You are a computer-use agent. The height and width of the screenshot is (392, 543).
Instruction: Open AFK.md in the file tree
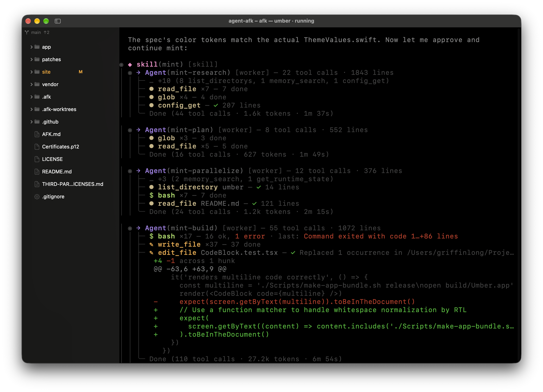click(x=51, y=134)
